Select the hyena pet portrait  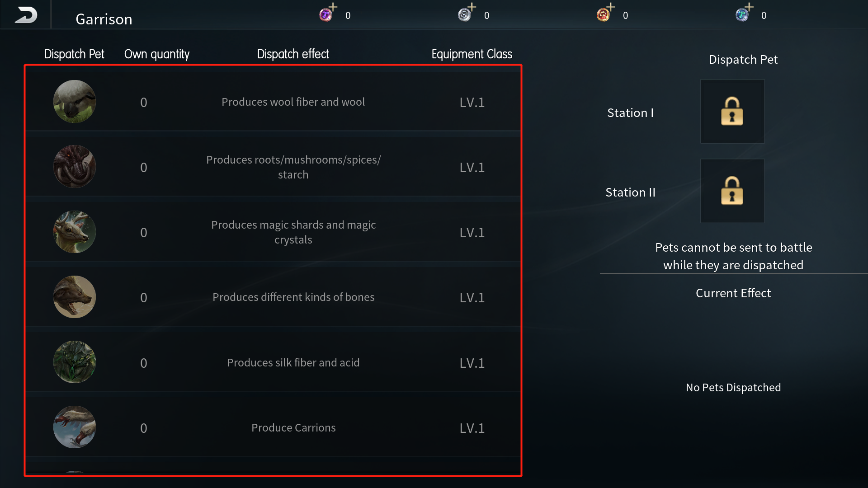tap(75, 297)
